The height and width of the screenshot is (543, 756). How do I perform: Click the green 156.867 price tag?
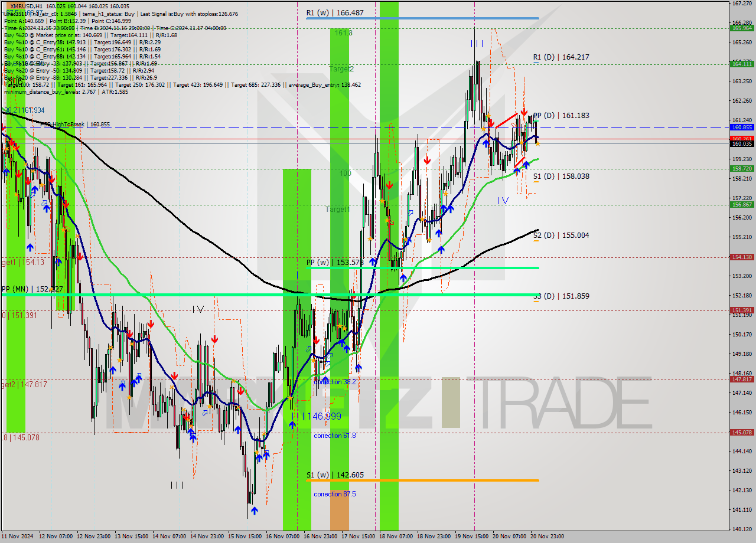point(741,204)
